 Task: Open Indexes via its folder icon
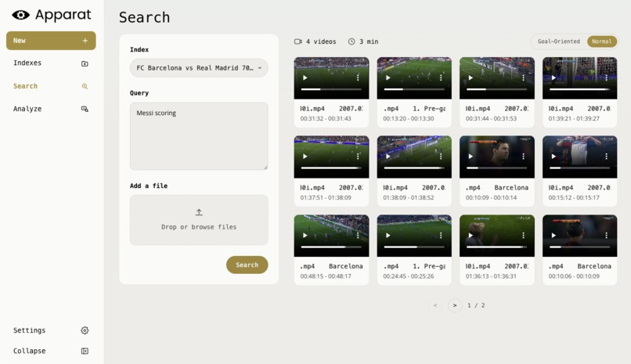pos(85,63)
